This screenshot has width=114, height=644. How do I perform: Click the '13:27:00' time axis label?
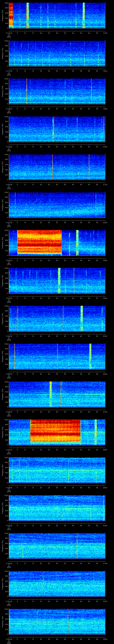pos(9,450)
